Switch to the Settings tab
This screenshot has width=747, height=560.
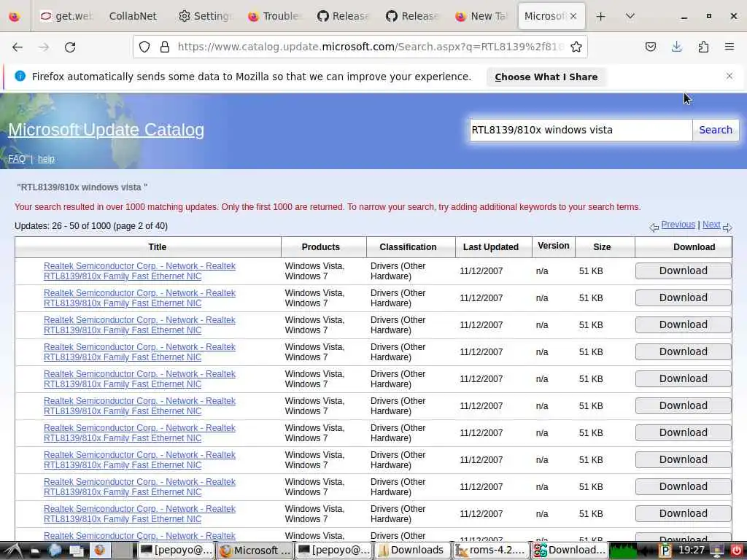click(x=205, y=16)
